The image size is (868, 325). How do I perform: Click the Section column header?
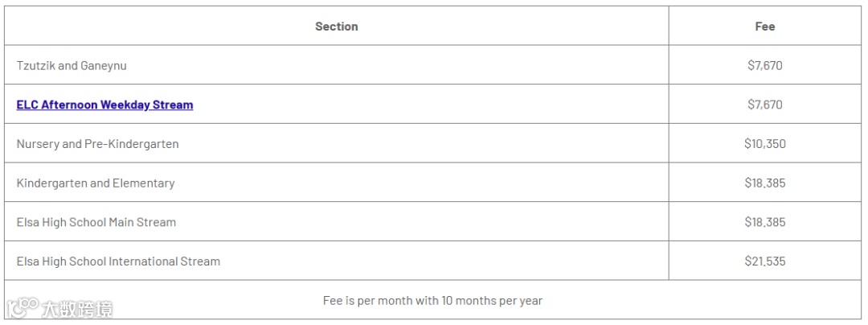(x=336, y=27)
